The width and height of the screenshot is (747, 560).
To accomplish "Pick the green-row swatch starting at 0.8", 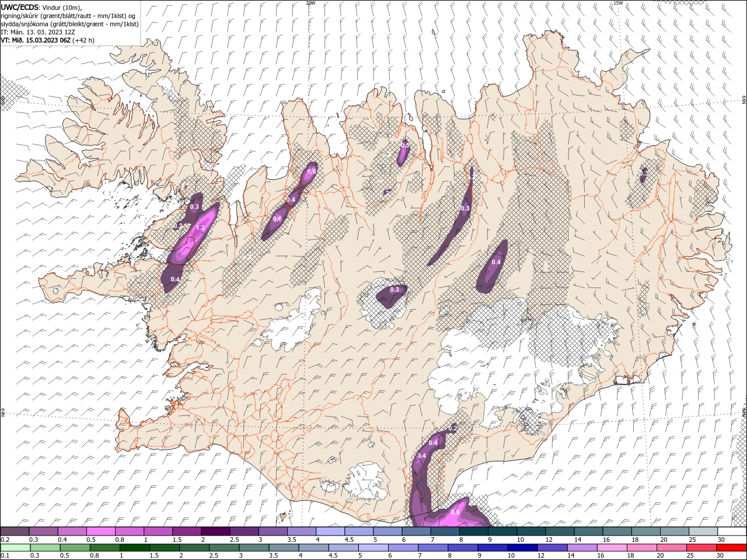I will 104,548.
